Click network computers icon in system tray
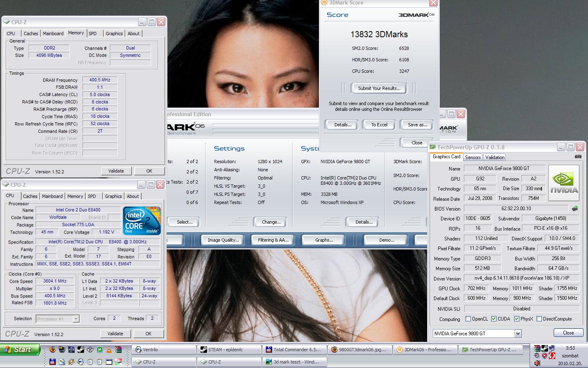 tap(552, 348)
